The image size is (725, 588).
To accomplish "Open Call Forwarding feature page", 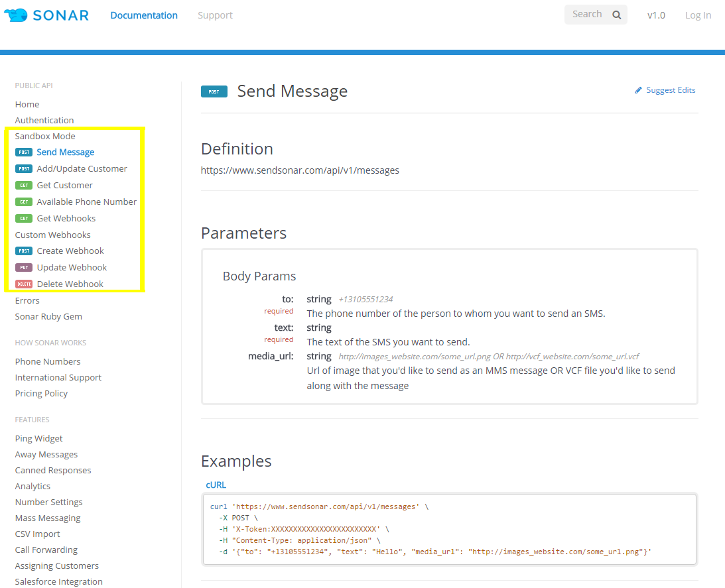I will (46, 550).
